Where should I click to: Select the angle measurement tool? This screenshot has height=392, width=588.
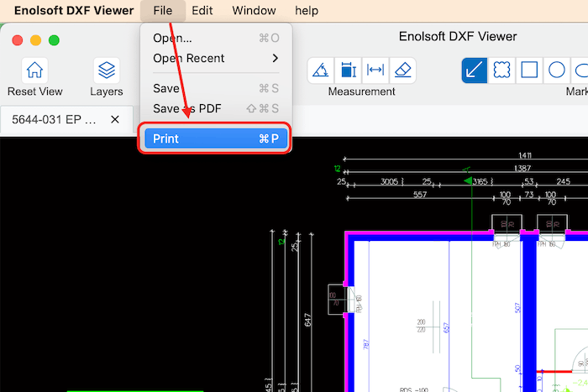click(320, 70)
